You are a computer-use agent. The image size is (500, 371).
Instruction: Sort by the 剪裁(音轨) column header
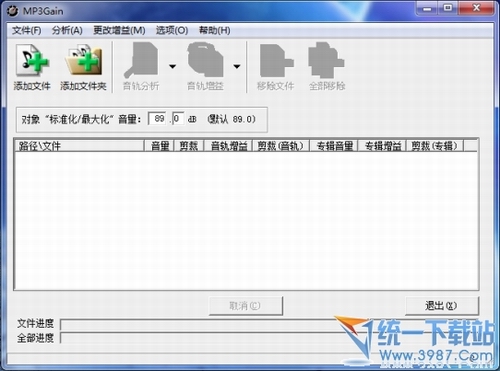(281, 146)
